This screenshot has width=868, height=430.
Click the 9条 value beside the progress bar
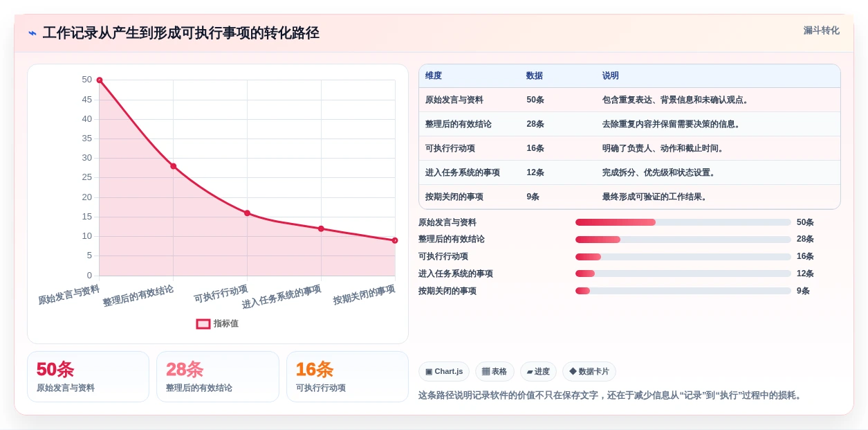pyautogui.click(x=803, y=291)
